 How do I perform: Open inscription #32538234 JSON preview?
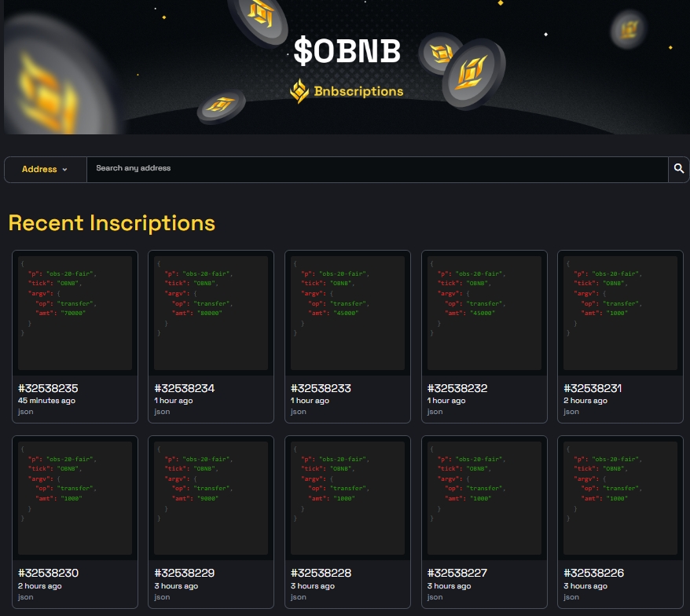pyautogui.click(x=211, y=313)
